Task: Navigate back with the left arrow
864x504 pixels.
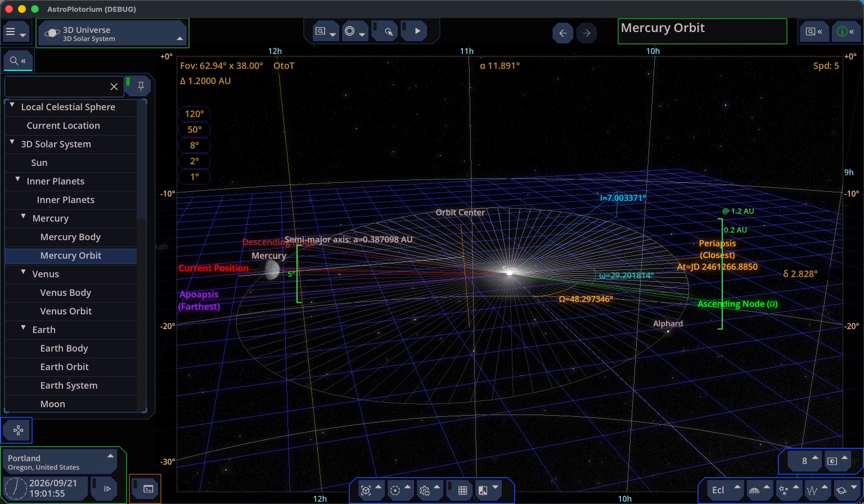Action: click(563, 33)
